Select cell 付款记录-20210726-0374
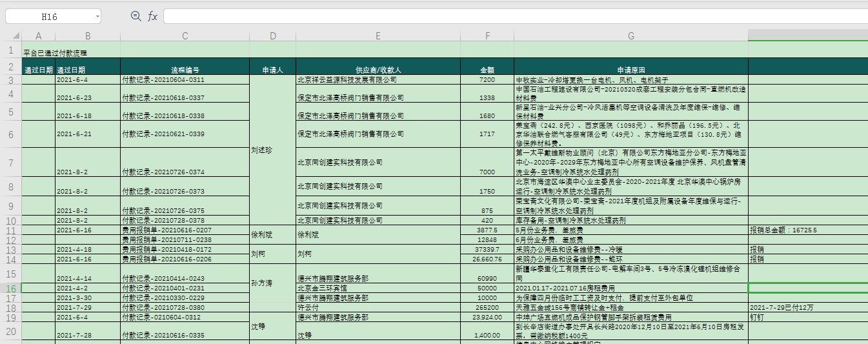The height and width of the screenshot is (344, 868). pyautogui.click(x=185, y=163)
